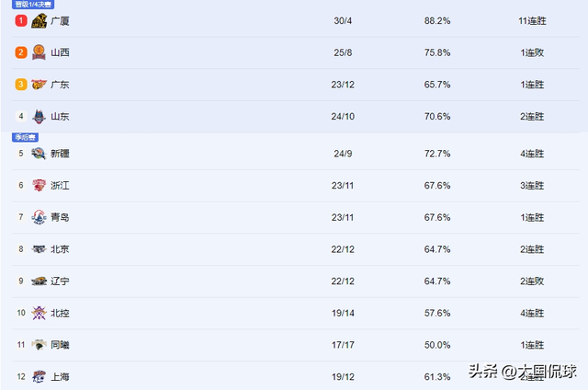Click the 新疆 team logo icon
Image resolution: width=588 pixels, height=390 pixels.
coord(39,154)
